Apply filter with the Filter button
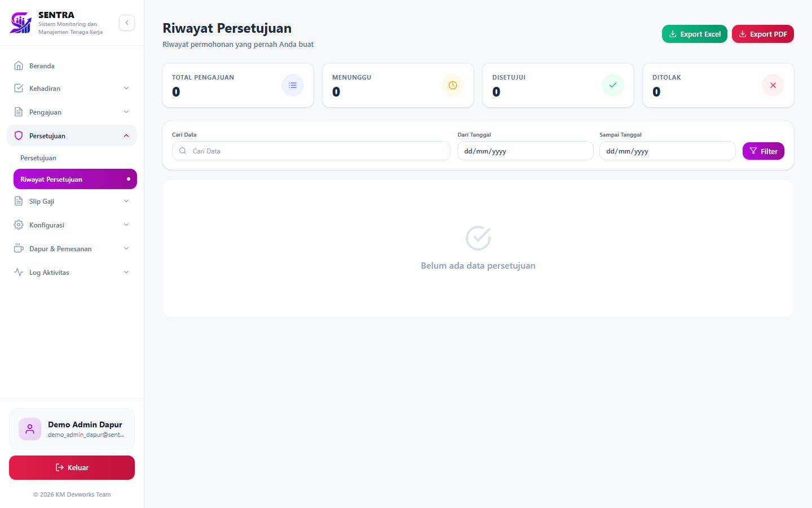This screenshot has width=812, height=508. pos(764,151)
